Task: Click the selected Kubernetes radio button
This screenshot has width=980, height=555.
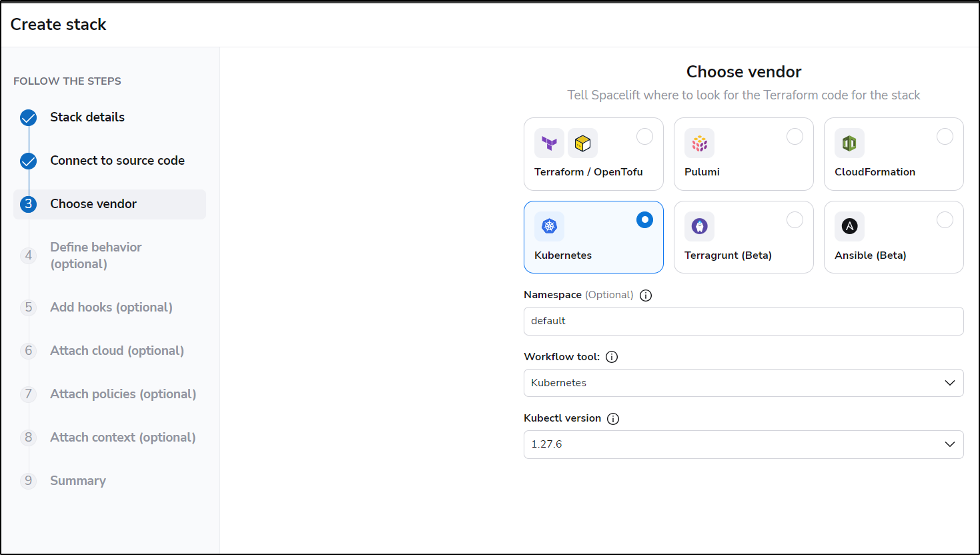Action: coord(644,219)
